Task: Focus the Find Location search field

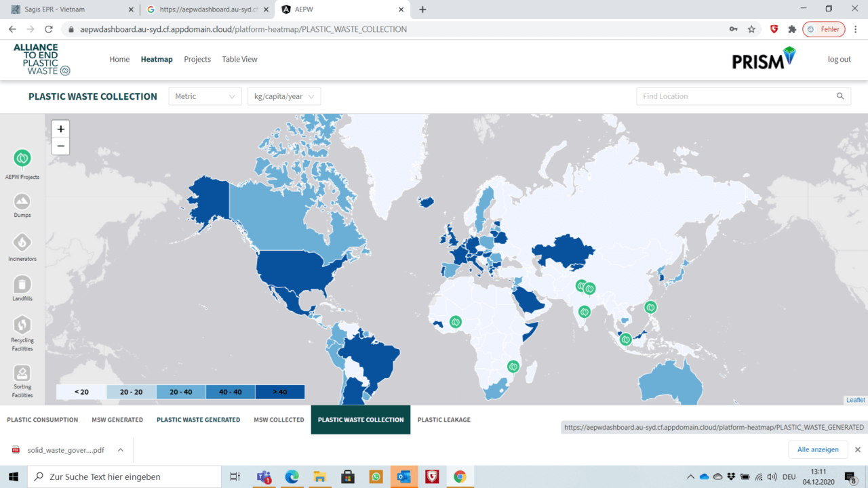Action: tap(736, 96)
